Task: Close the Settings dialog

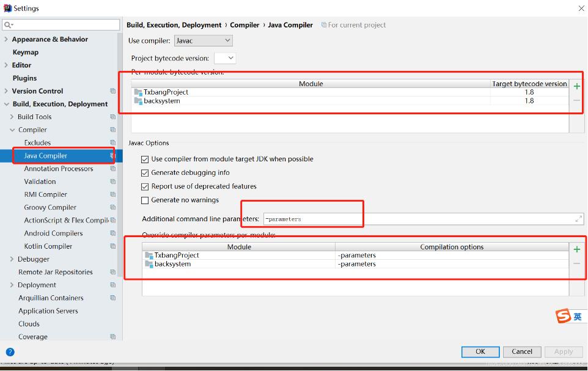Action: click(x=581, y=9)
